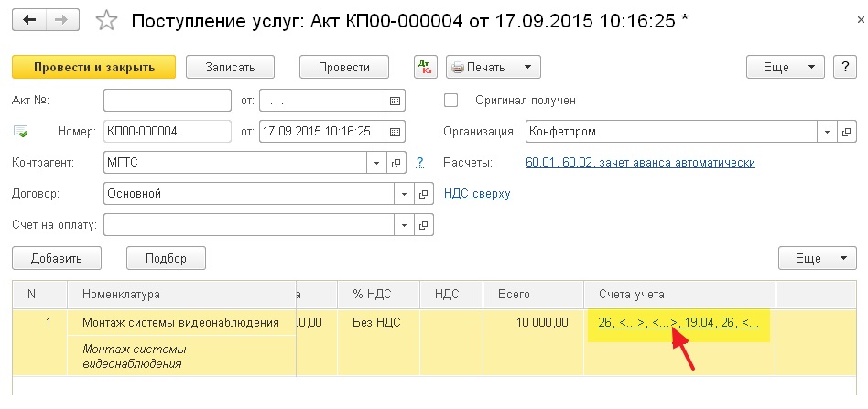Screen dimensions: 868x409
Task: Click the Счета учета column header
Action: click(x=679, y=295)
